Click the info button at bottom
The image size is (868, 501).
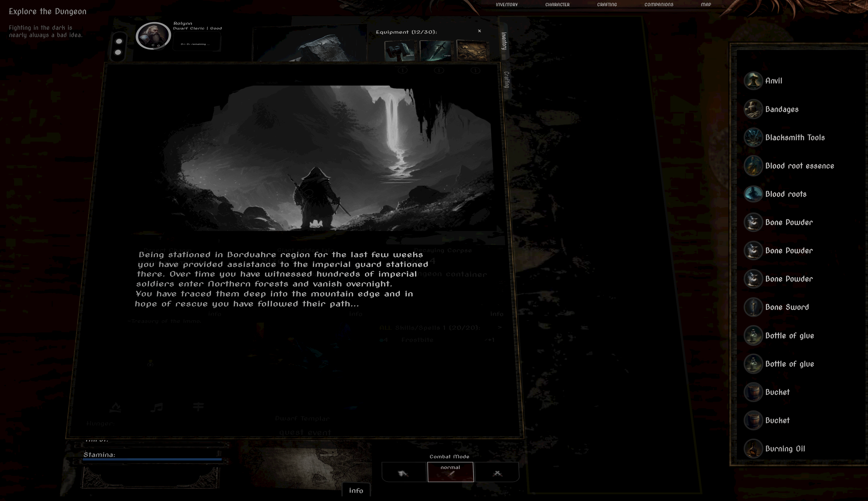point(356,490)
